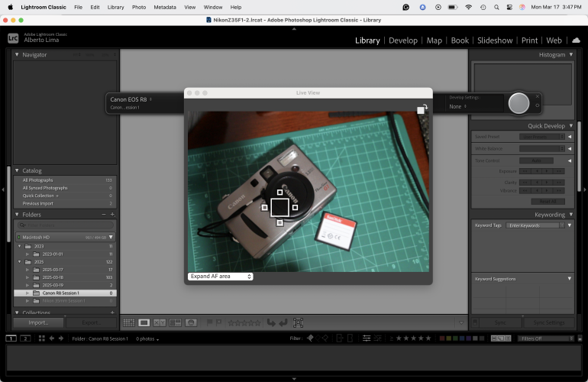Add new folder with plus icon

tap(112, 215)
